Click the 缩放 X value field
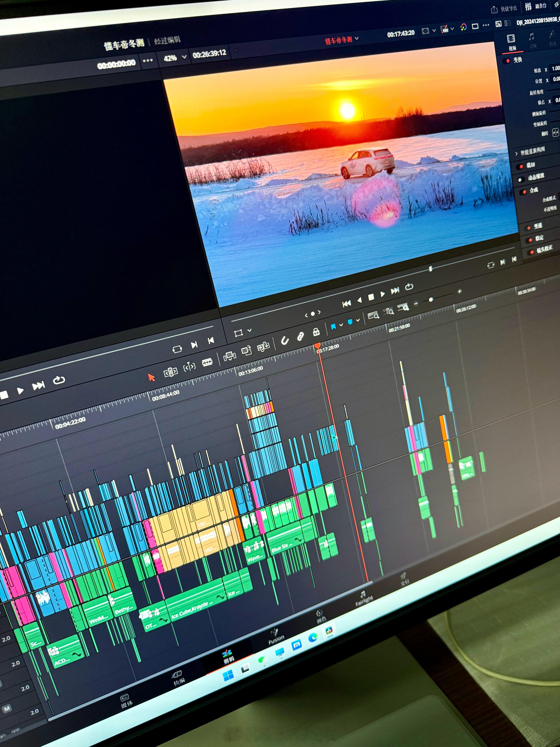The image size is (560, 747). click(x=555, y=69)
